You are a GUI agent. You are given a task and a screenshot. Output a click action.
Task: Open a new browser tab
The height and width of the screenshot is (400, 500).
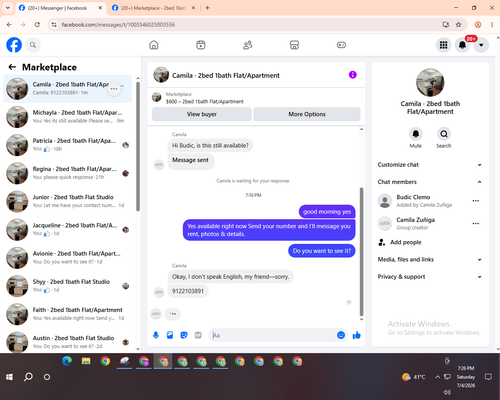[x=207, y=8]
